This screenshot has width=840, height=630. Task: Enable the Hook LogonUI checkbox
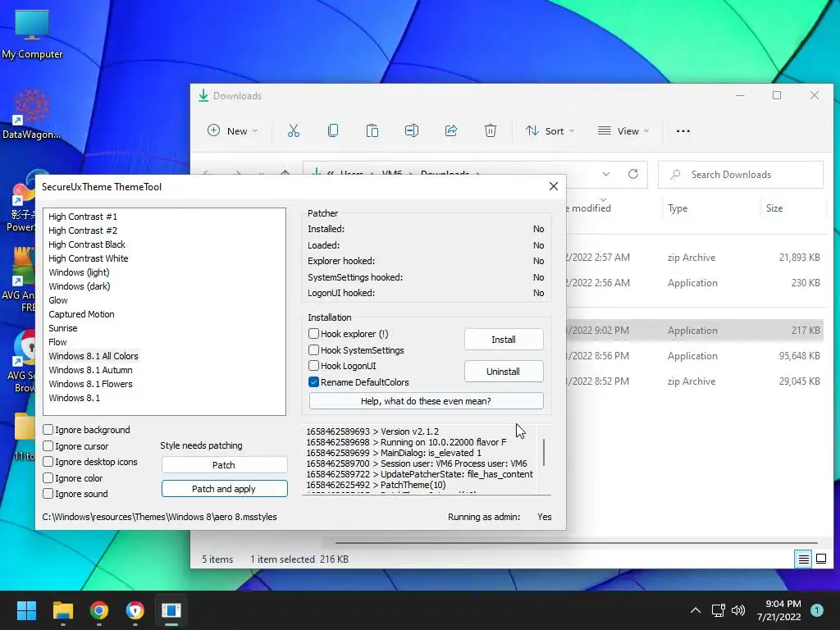point(314,366)
